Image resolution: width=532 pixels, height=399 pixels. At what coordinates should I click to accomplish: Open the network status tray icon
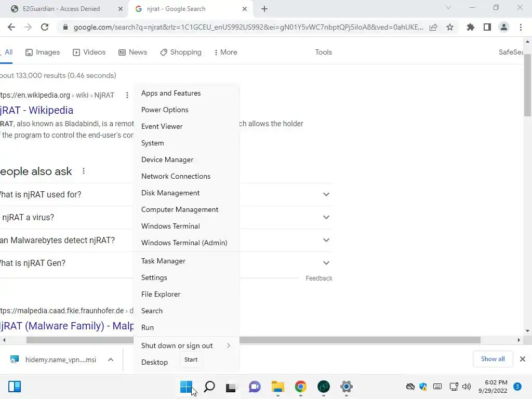(x=454, y=387)
